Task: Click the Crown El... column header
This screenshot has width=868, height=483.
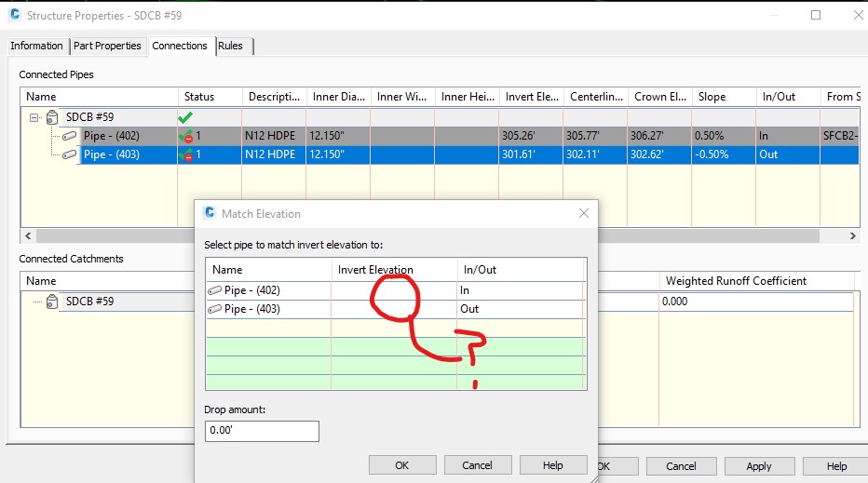Action: pyautogui.click(x=660, y=97)
